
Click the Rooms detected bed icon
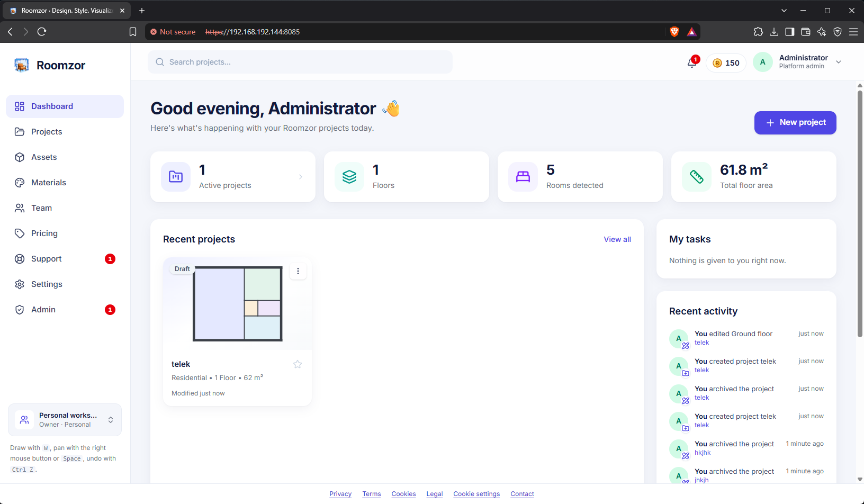(x=523, y=177)
